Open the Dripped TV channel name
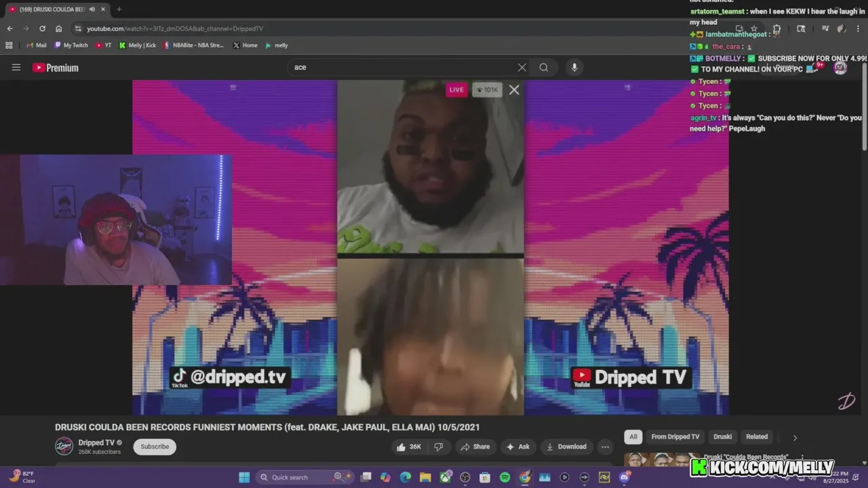 96,443
